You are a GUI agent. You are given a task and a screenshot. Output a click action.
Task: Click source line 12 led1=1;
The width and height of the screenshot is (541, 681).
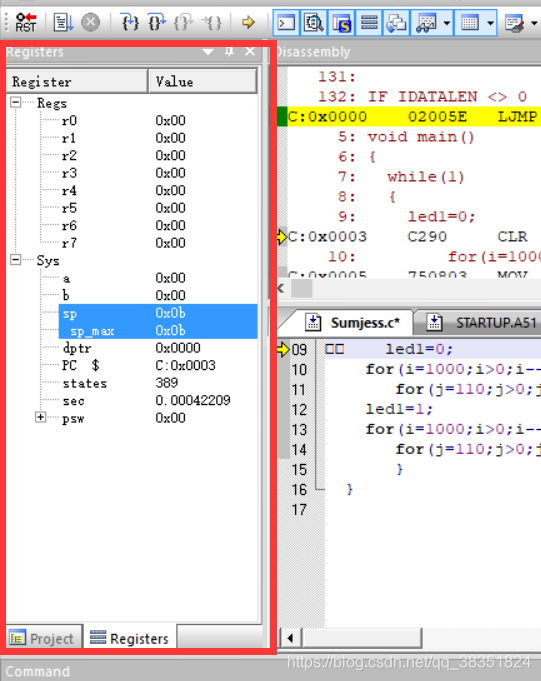point(399,409)
